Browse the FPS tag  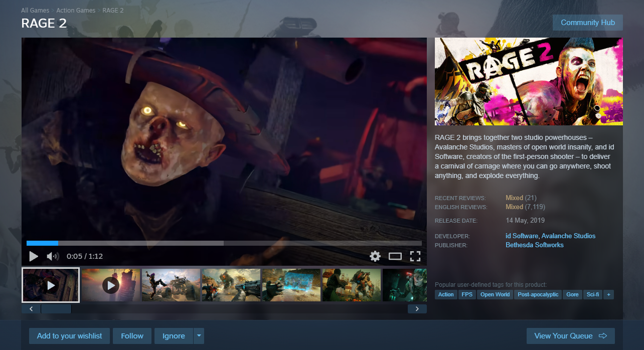click(x=466, y=295)
